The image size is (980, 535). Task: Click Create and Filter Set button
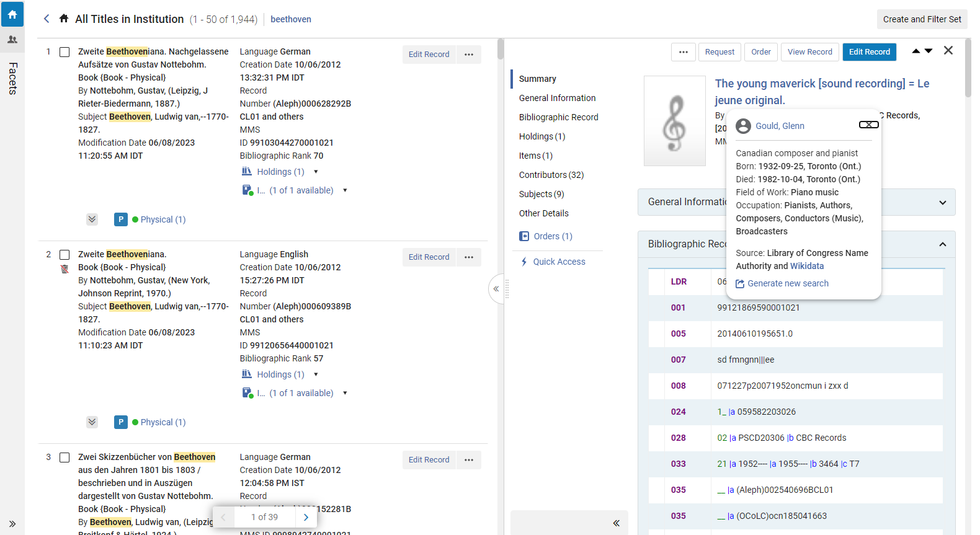coord(922,19)
